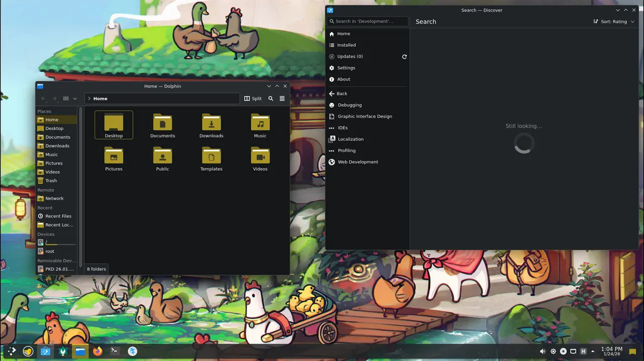Open Trash in Dolphin Places panel

click(51, 181)
